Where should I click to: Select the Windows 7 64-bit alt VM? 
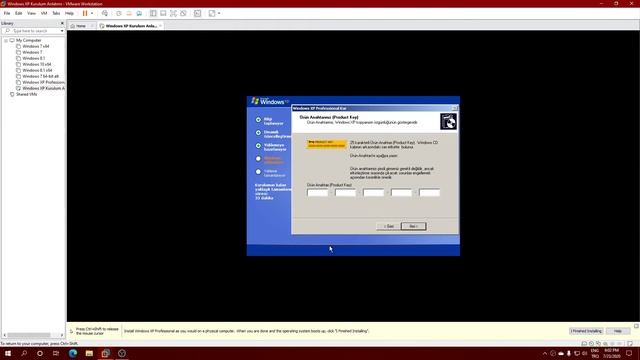(40, 76)
